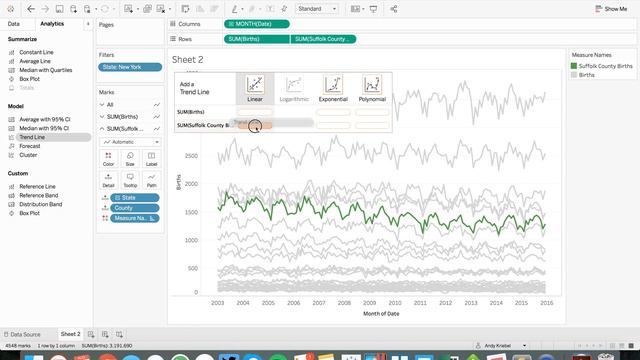Click the Fix axes pin icon
Screen dimensions: 640x360
click(284, 9)
